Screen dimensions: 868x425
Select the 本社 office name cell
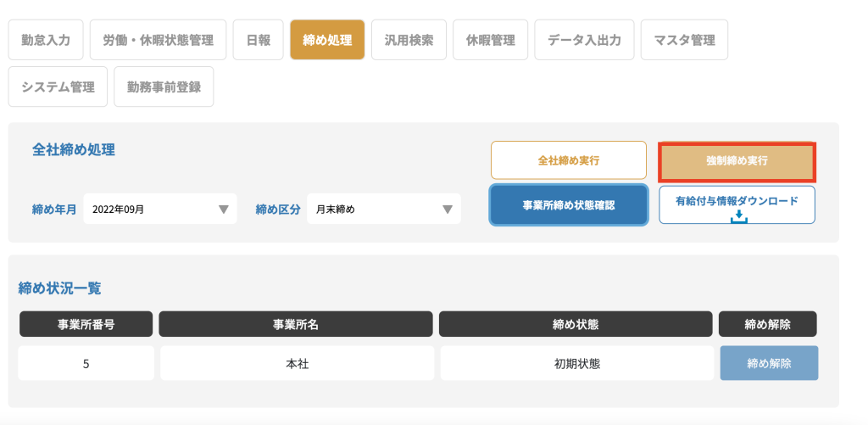(298, 363)
